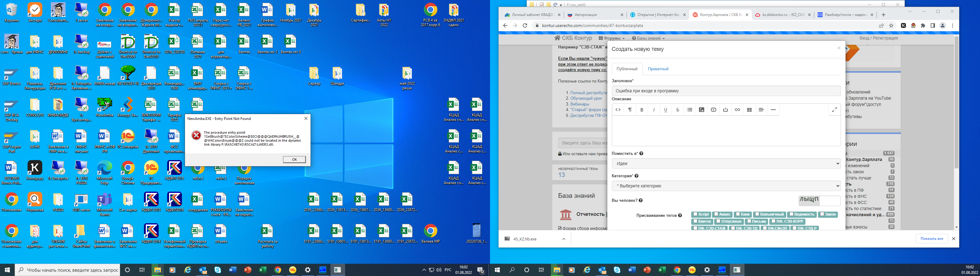Open Chrome tab search chevron

(x=910, y=11)
